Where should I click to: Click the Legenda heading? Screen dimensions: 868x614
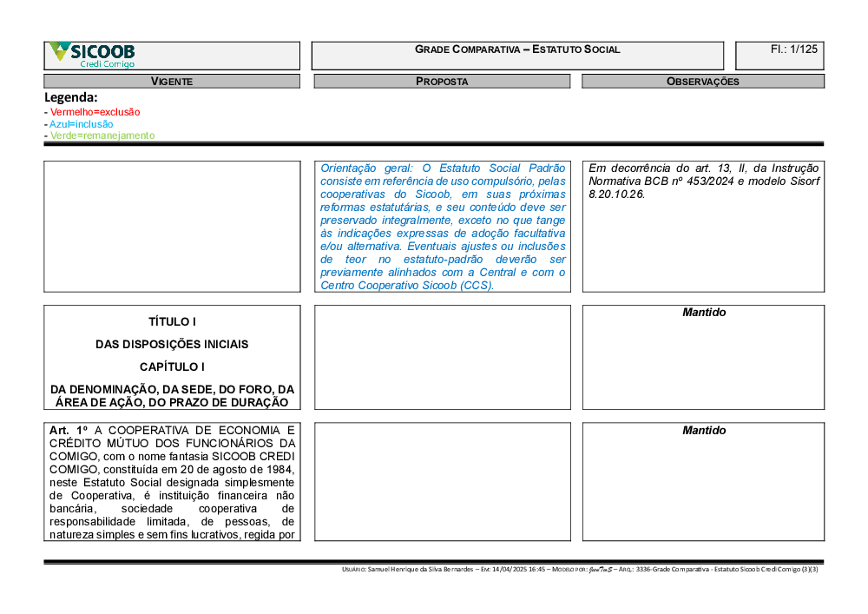click(71, 97)
